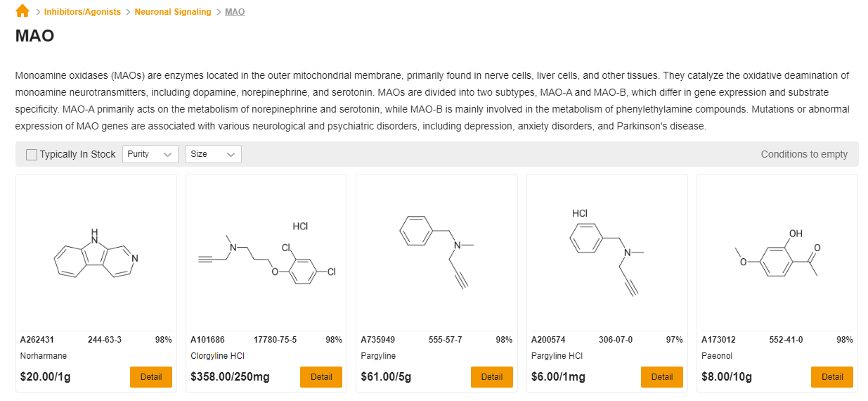Open Detail for Pargyline HCl

pyautogui.click(x=661, y=377)
